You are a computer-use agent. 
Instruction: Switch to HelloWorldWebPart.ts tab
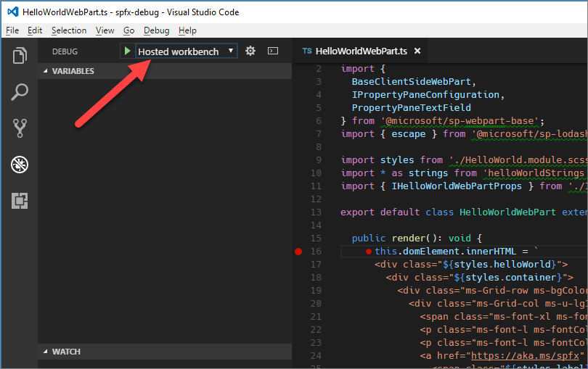(361, 51)
